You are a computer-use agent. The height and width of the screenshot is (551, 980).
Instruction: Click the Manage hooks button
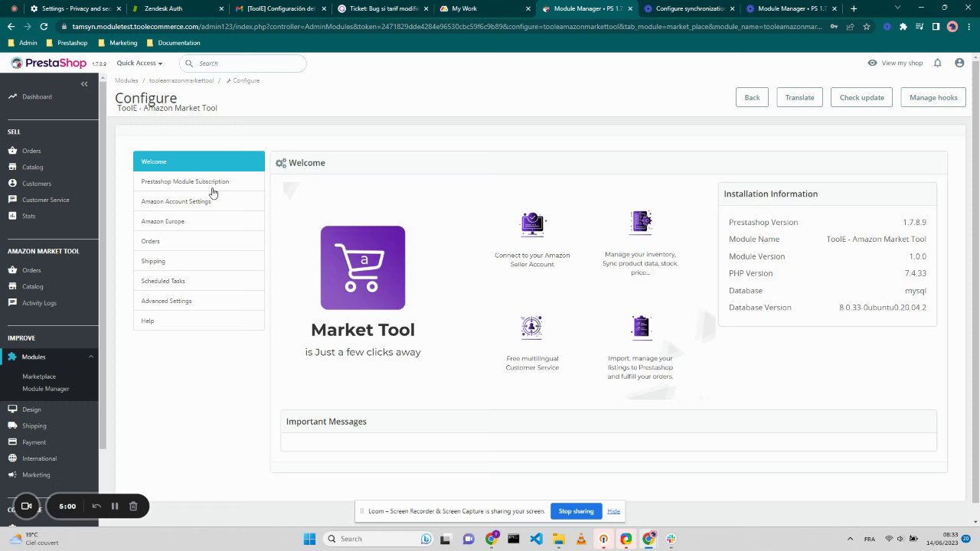point(933,97)
